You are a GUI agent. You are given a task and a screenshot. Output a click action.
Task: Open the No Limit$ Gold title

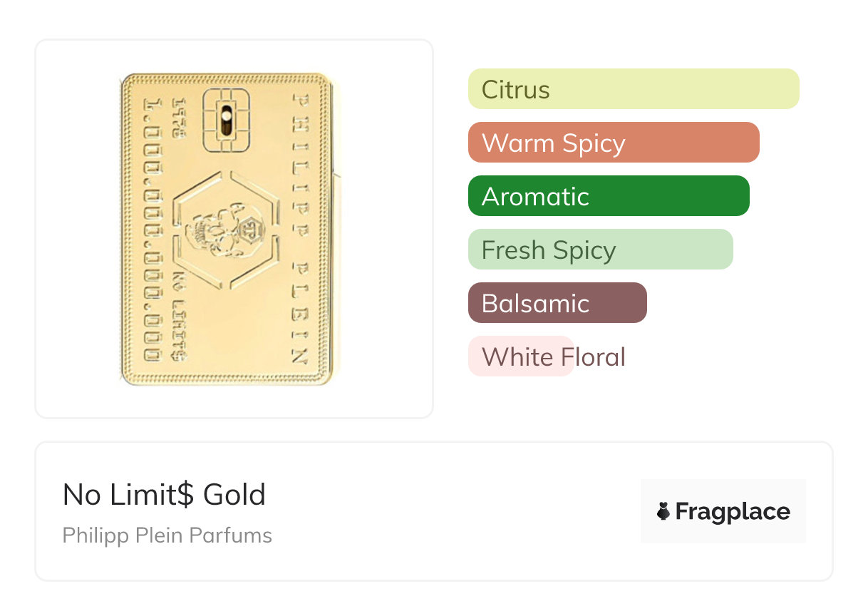pos(164,494)
